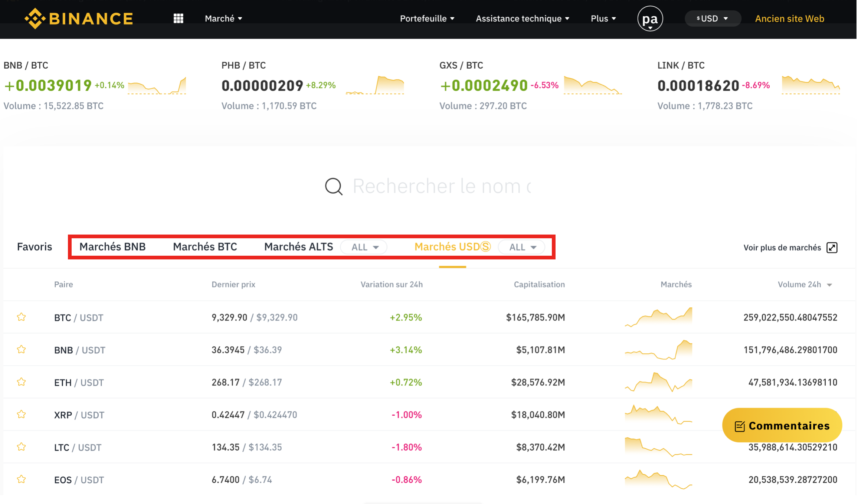Screen dimensions: 858x504
Task: Sort by Volume 24h column
Action: (x=805, y=285)
